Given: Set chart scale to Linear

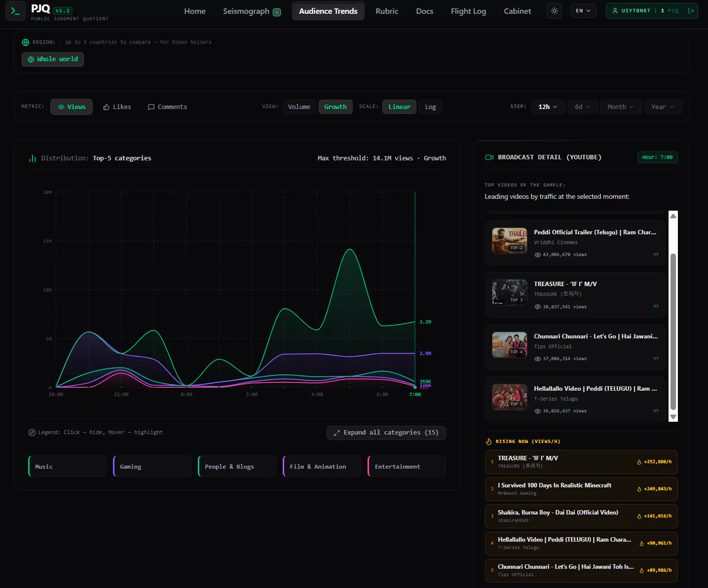Looking at the screenshot, I should (x=399, y=107).
